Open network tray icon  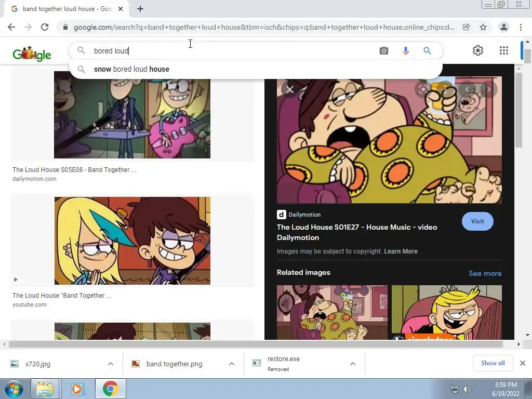pyautogui.click(x=454, y=389)
